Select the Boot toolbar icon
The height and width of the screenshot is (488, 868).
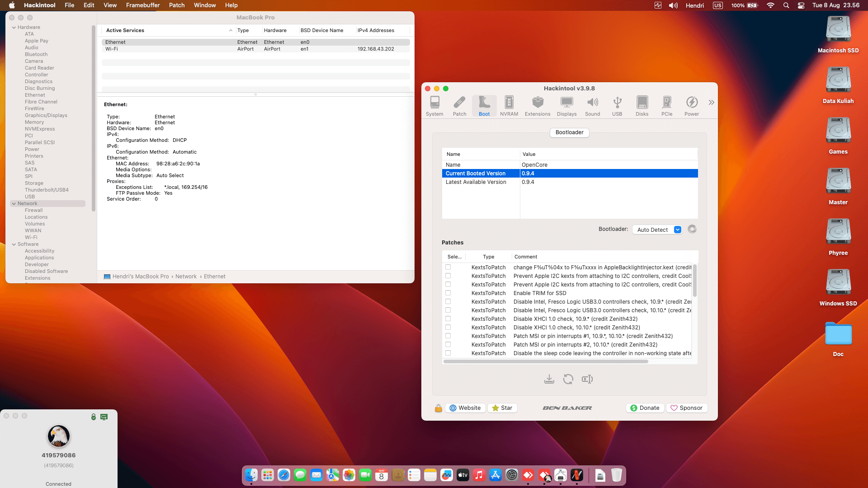[484, 106]
